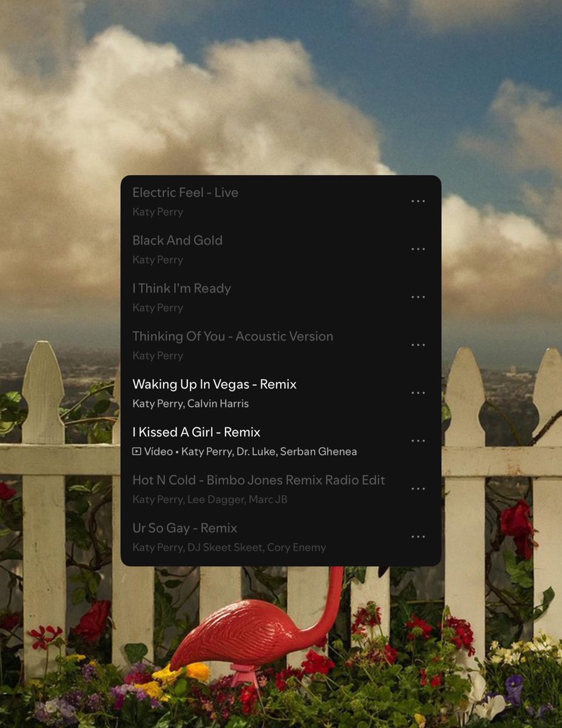Screen dimensions: 562x728
Task: Select Hot N Cold - Bimbo Jones Remix Radio Edit
Action: pos(259,480)
